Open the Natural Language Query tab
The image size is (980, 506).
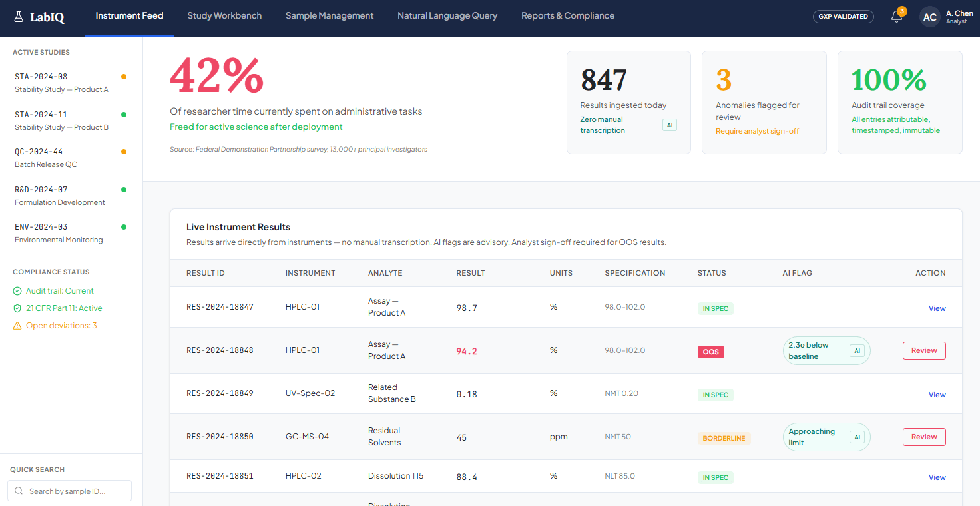pos(447,16)
